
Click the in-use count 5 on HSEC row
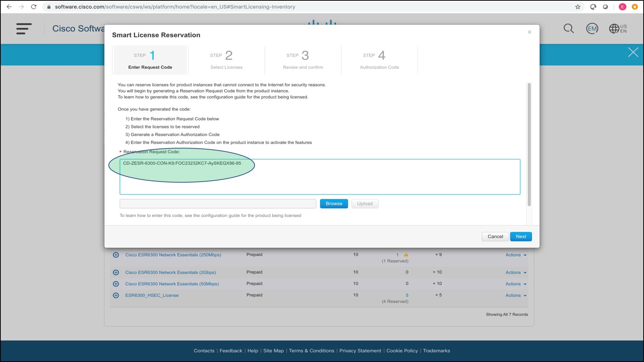[407, 296]
